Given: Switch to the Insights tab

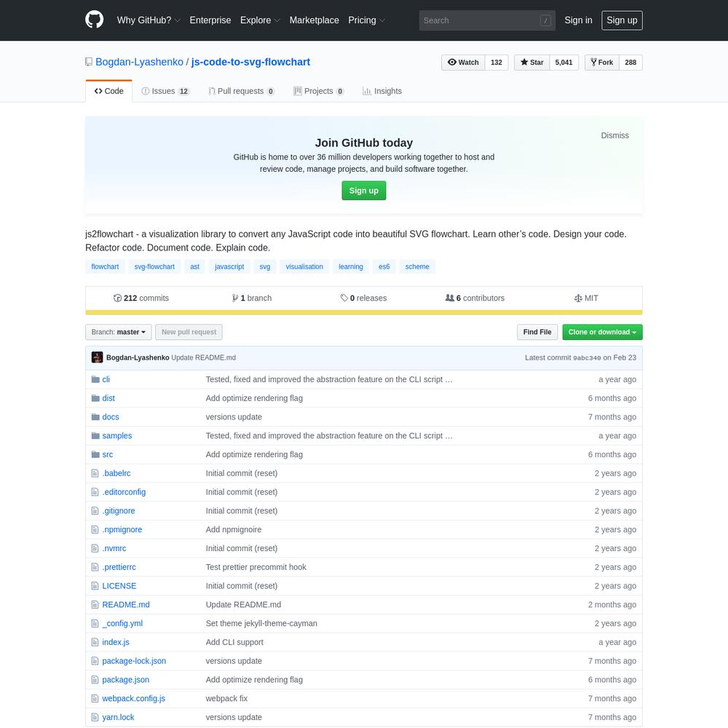Looking at the screenshot, I should [382, 91].
